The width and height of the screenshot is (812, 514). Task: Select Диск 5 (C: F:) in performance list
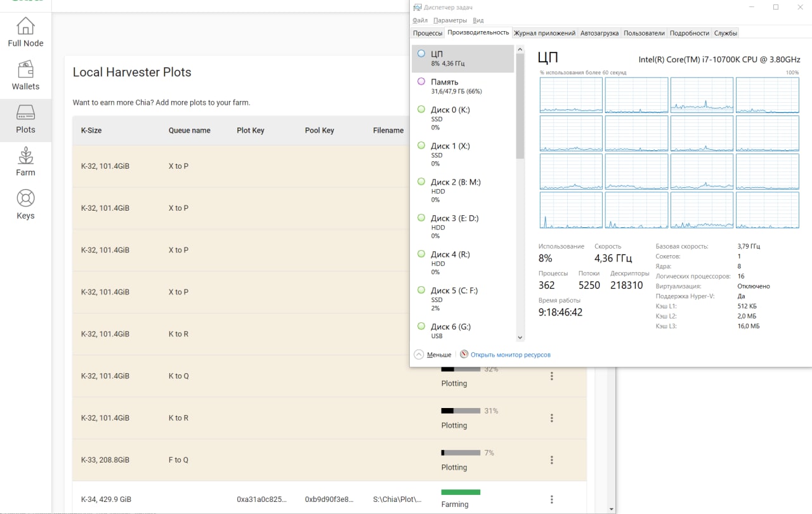point(463,299)
